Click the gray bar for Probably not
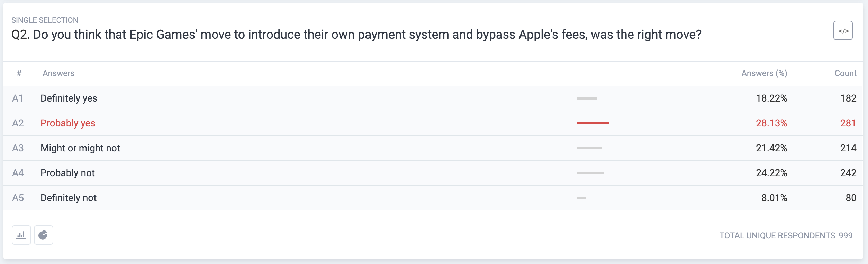This screenshot has width=868, height=264. coord(590,173)
